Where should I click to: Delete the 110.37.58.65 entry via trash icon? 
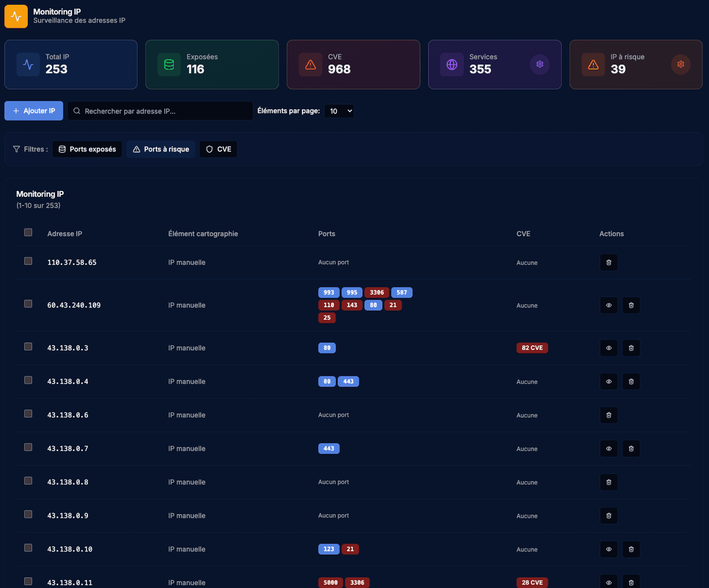(609, 262)
